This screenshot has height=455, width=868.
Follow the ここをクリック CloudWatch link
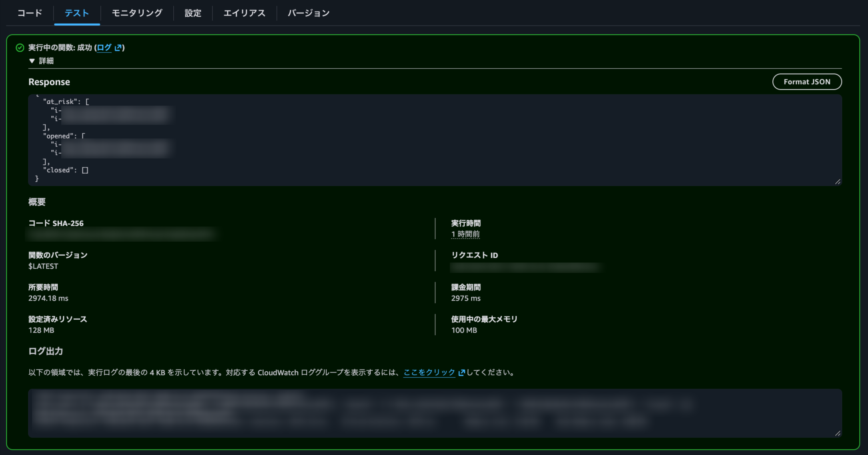429,373
